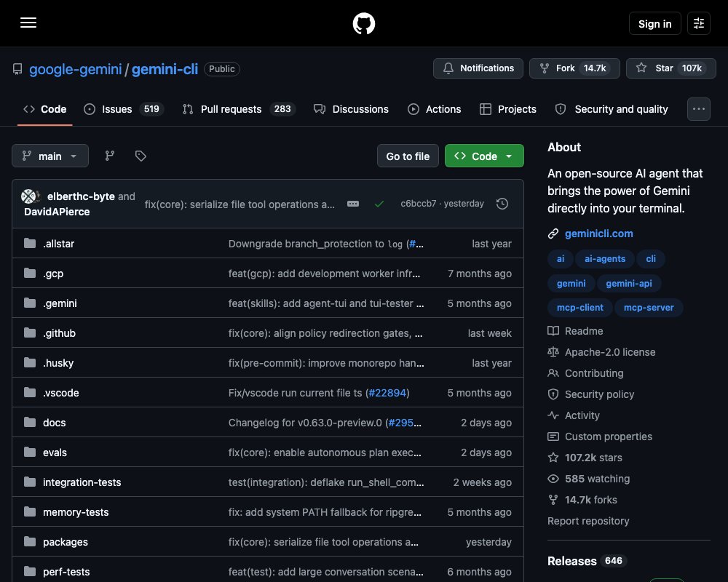Open the docs folder
The width and height of the screenshot is (728, 582).
point(55,423)
